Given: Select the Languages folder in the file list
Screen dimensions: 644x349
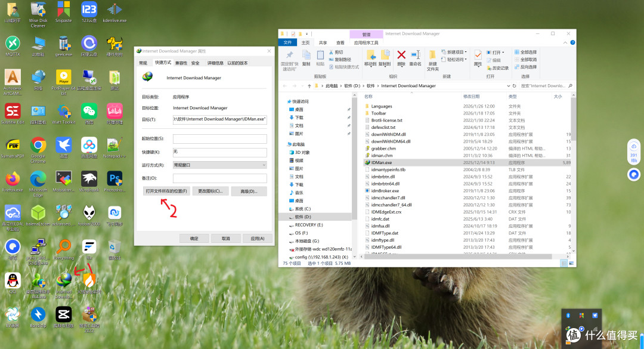Looking at the screenshot, I should (x=381, y=106).
